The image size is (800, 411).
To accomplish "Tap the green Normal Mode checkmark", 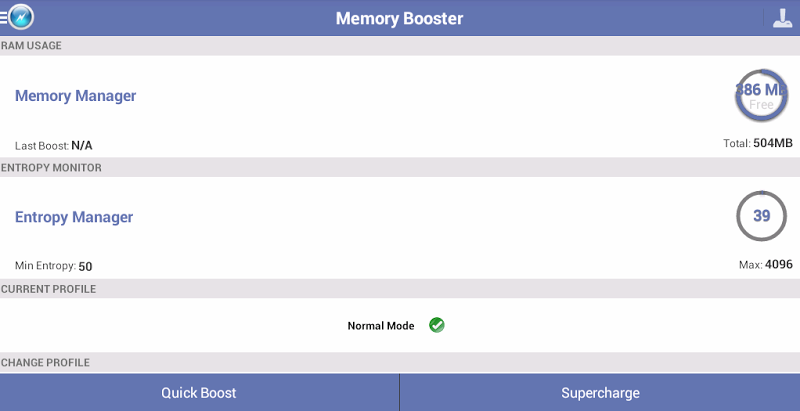I will click(x=437, y=325).
